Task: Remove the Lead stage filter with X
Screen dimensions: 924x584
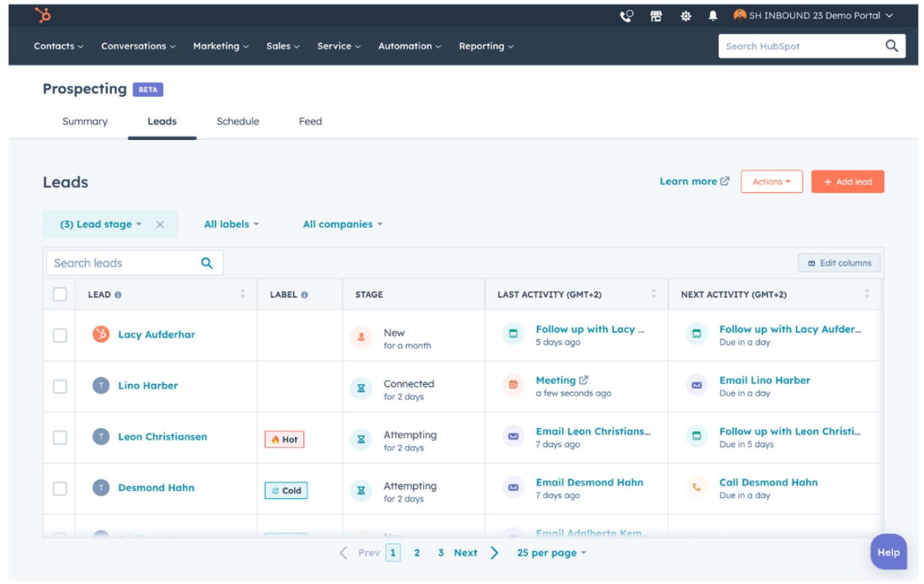Action: pos(160,225)
